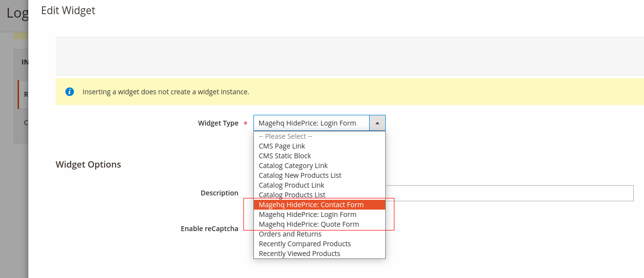Choose Catalog Product Link option
The image size is (644, 278).
coord(319,185)
